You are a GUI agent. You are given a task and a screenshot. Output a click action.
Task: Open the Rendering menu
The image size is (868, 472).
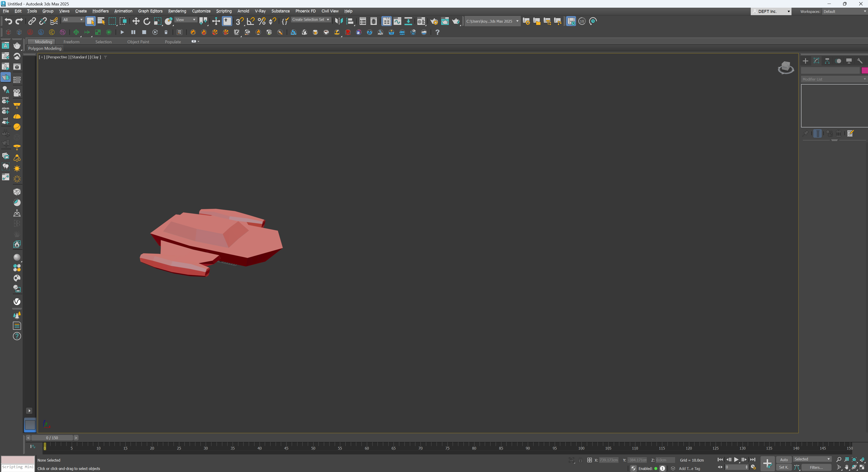click(x=177, y=11)
